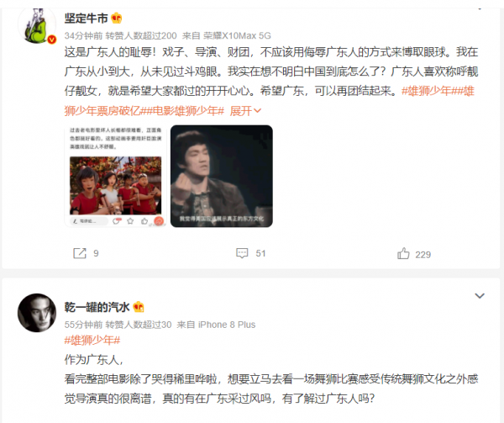Expand full post with 展开

[x=245, y=111]
